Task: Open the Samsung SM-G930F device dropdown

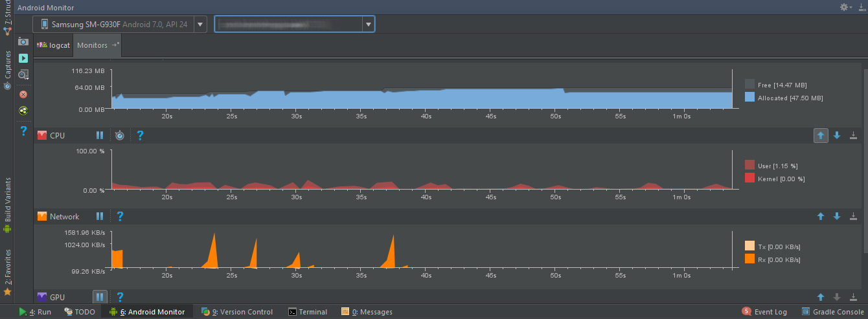Action: point(120,25)
